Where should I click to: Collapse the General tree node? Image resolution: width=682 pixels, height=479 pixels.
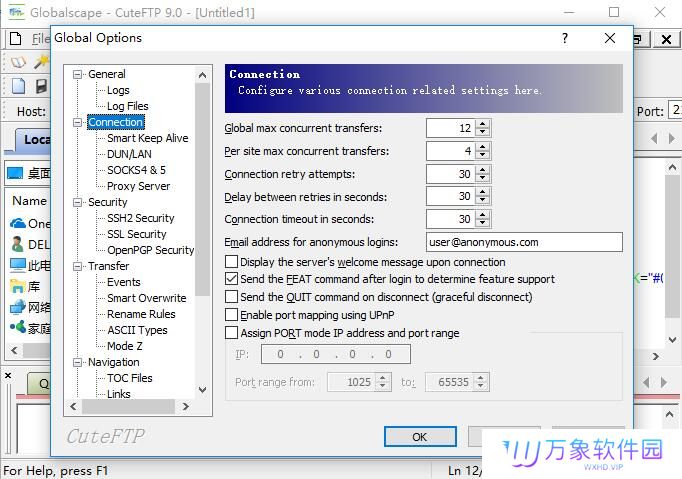pyautogui.click(x=77, y=74)
